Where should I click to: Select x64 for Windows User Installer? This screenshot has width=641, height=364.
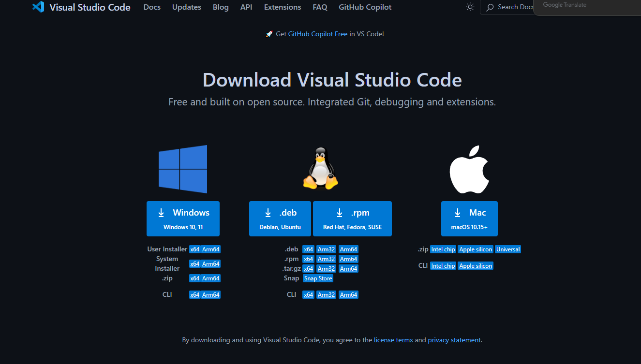coord(195,249)
